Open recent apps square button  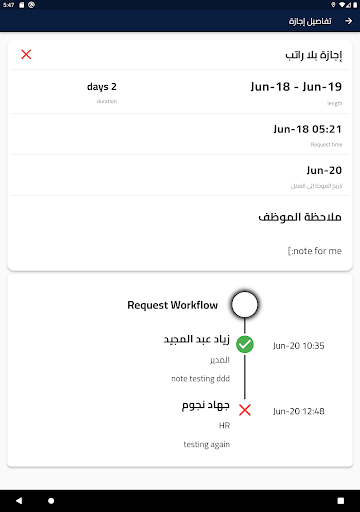point(341,501)
